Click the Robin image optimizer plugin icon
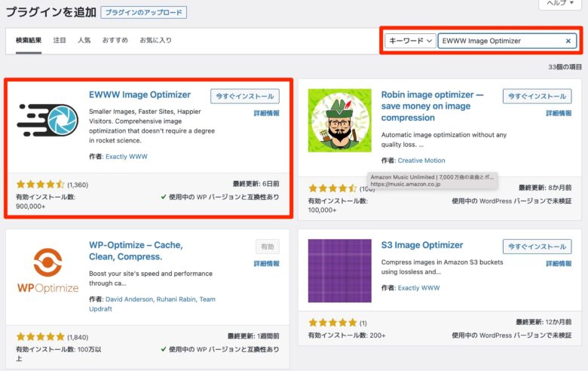Image resolution: width=588 pixels, height=371 pixels. coord(340,121)
